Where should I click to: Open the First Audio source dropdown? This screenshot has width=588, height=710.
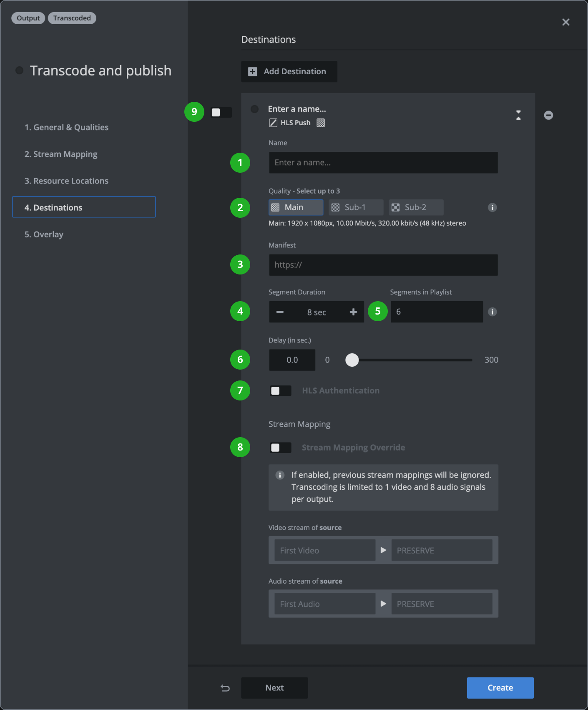pos(324,604)
